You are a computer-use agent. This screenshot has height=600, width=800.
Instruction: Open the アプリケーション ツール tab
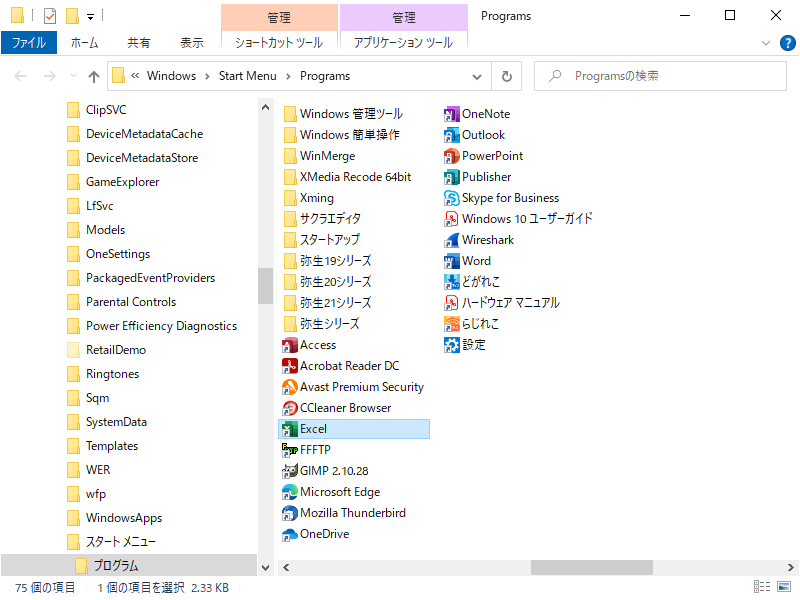click(x=404, y=42)
